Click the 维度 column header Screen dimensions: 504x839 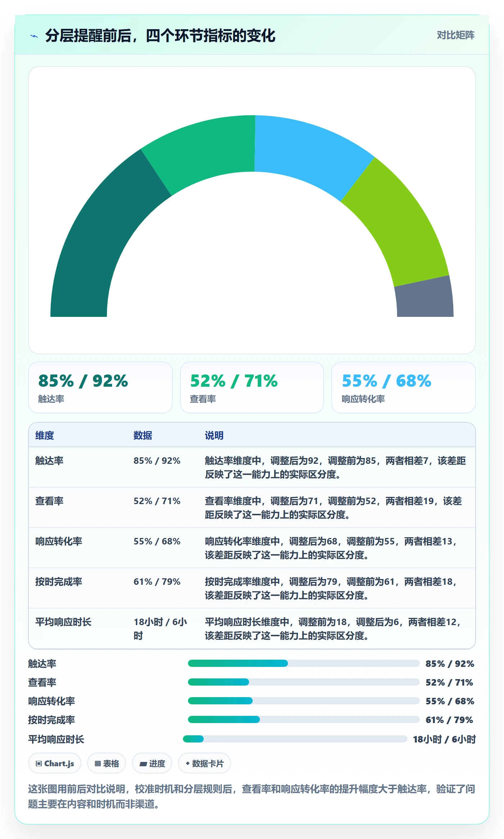coord(45,435)
